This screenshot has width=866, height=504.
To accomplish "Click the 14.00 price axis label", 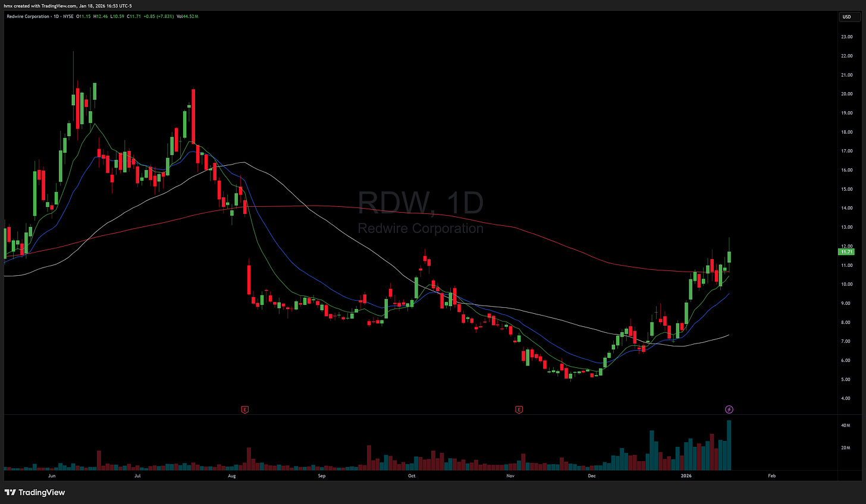I will 846,208.
